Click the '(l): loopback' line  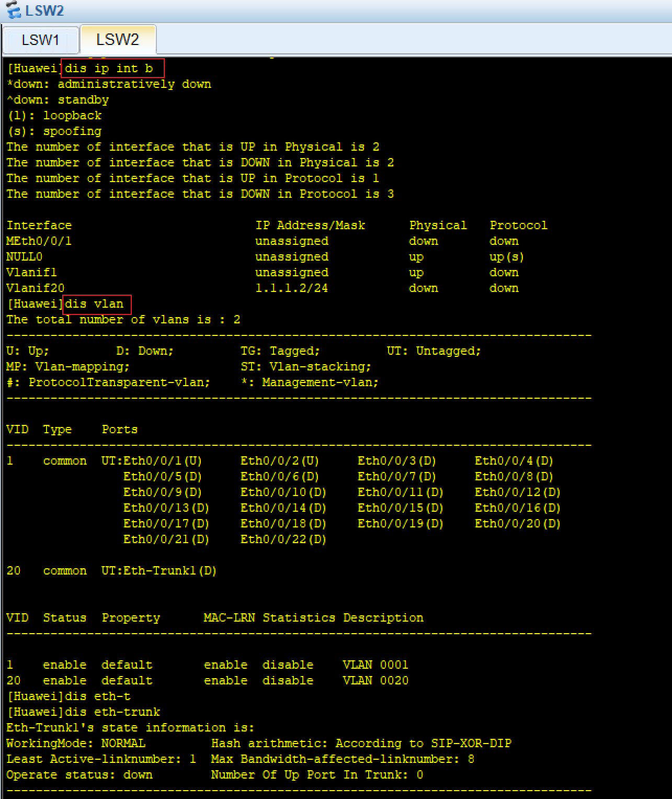pyautogui.click(x=54, y=116)
